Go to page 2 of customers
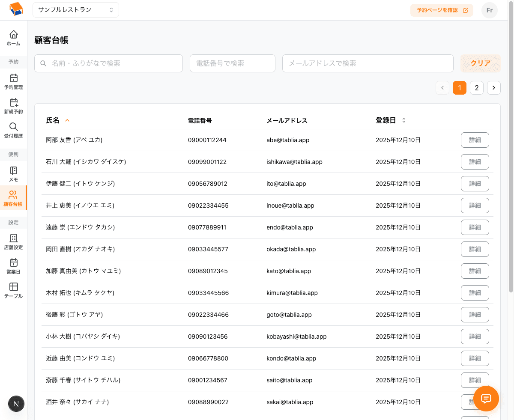 pyautogui.click(x=476, y=88)
